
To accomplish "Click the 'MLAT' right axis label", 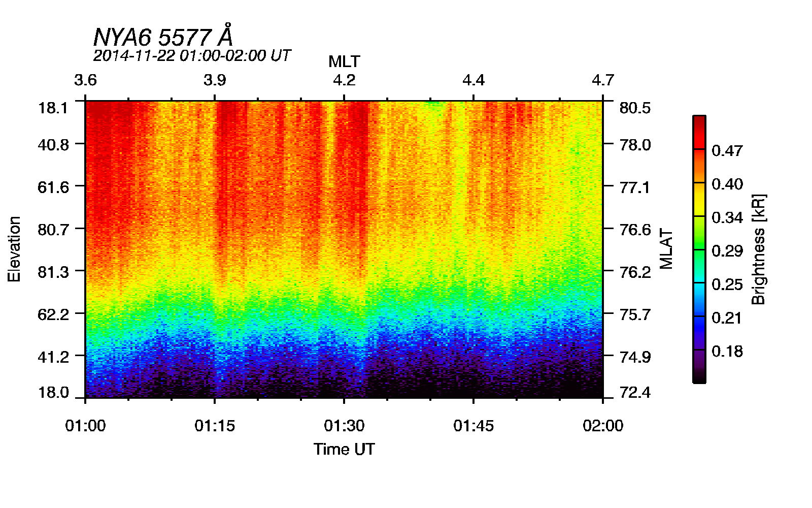I will point(666,249).
